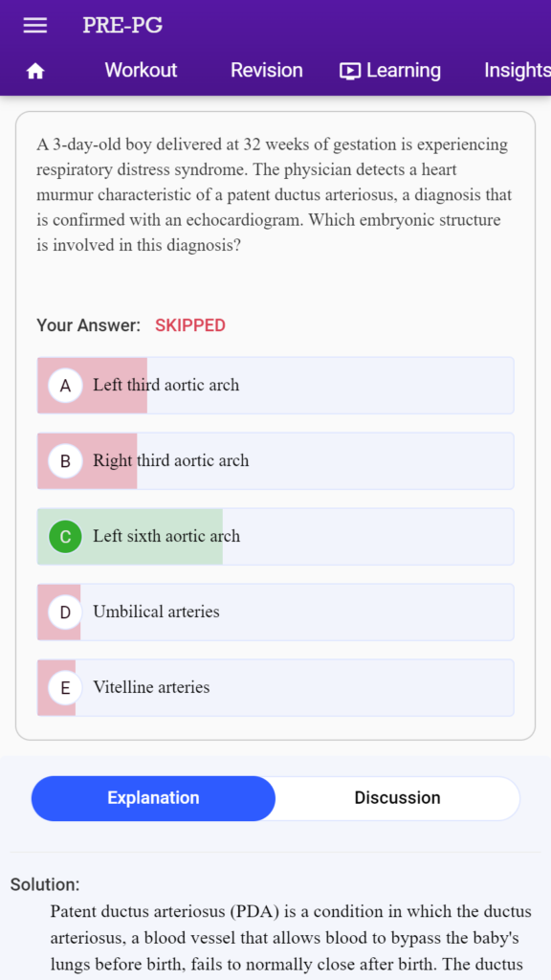Open the Learning tab label
The height and width of the screenshot is (980, 551).
pyautogui.click(x=404, y=70)
